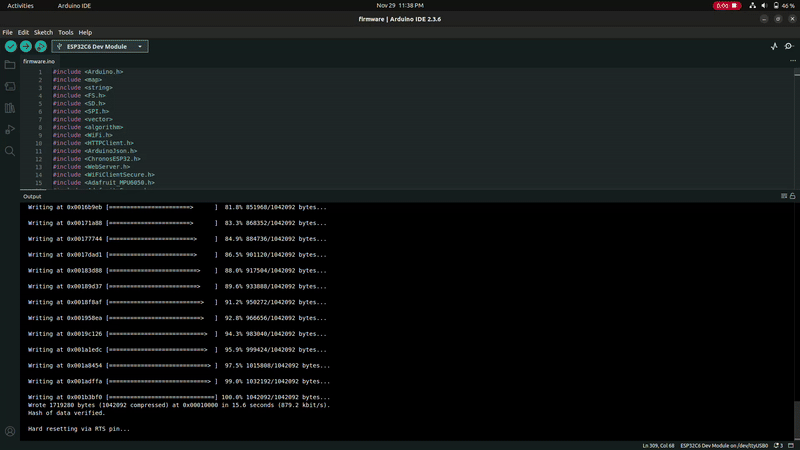The image size is (800, 450).
Task: Open the Serial Monitor
Action: point(789,46)
